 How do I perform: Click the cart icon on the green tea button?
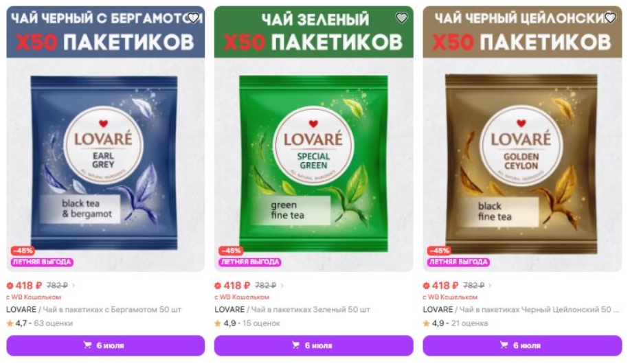pyautogui.click(x=295, y=345)
